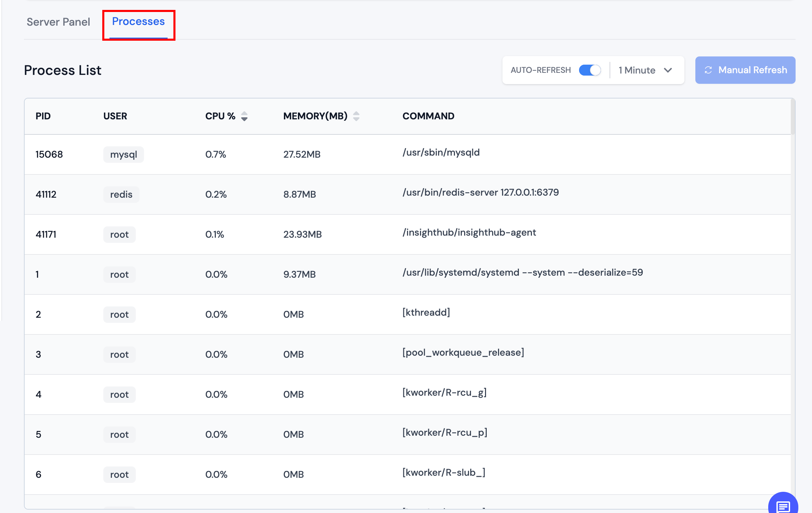
Task: Click the process list vertical scrollbar
Action: [x=793, y=117]
